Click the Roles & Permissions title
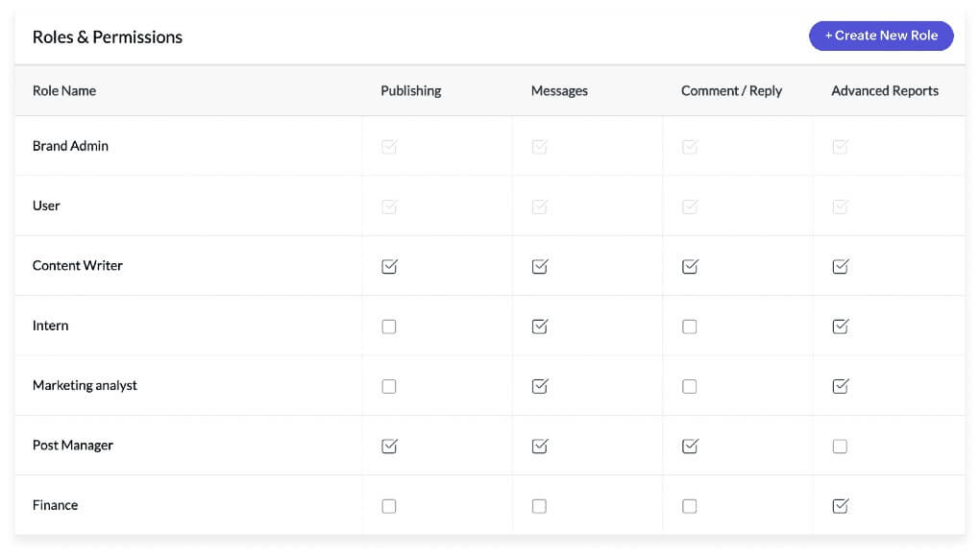Image resolution: width=980 pixels, height=556 pixels. [107, 36]
